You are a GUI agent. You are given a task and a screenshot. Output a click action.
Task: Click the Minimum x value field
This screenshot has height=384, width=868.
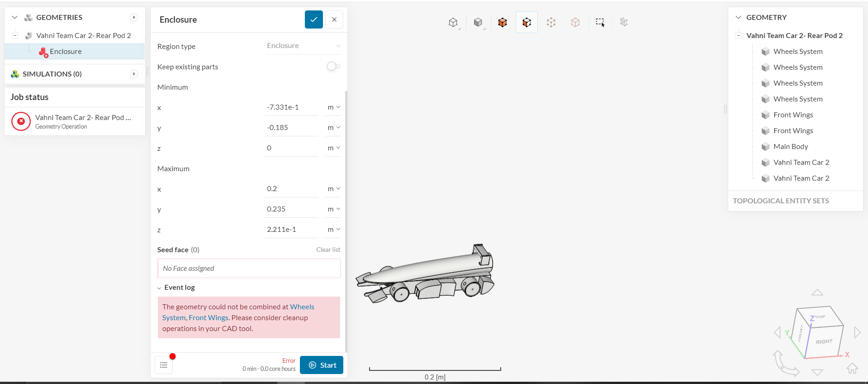pos(291,107)
